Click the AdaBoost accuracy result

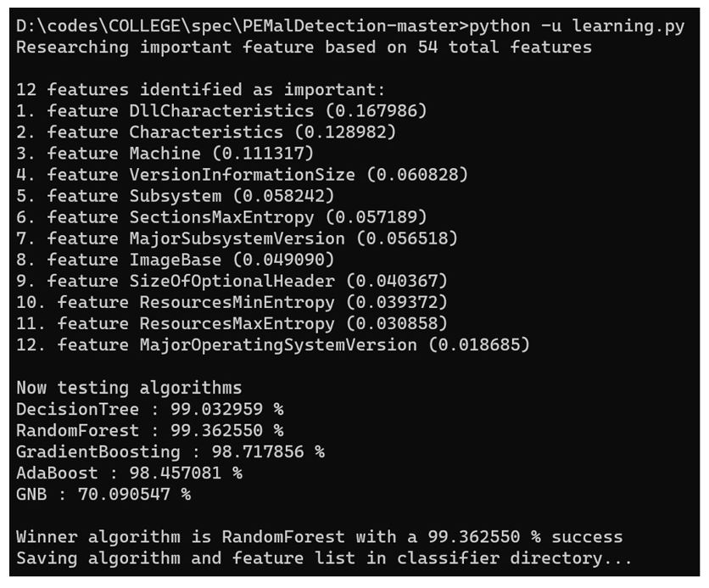[x=129, y=473]
